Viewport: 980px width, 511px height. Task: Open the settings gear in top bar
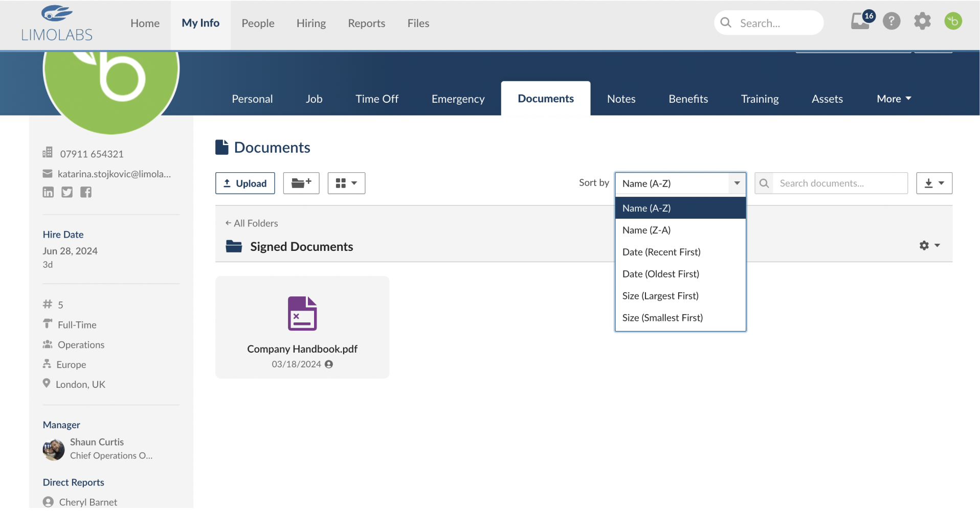pyautogui.click(x=922, y=21)
